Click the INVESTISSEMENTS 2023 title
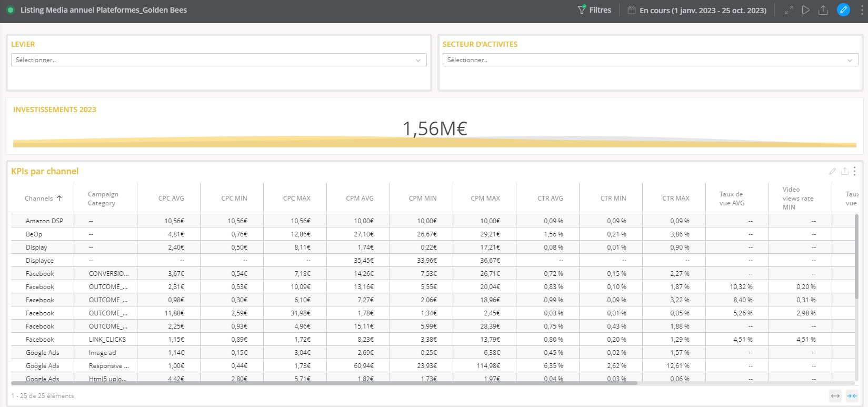Image resolution: width=868 pixels, height=407 pixels. 55,110
